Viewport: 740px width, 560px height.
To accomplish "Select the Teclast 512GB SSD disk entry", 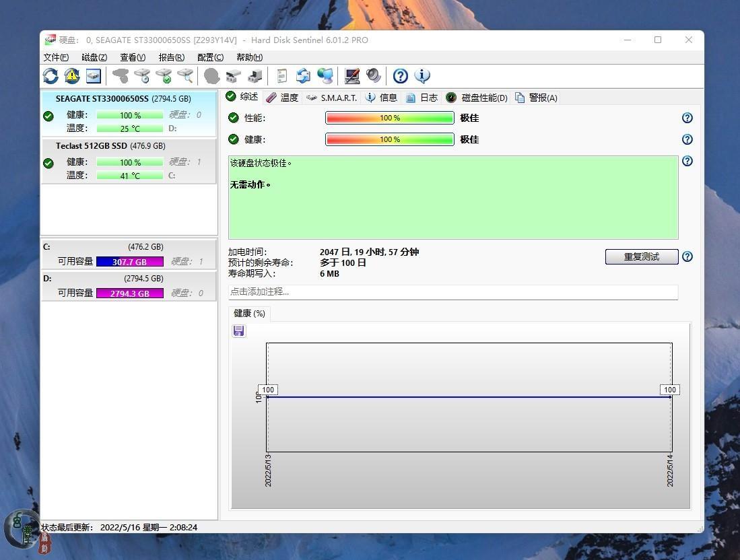I will pos(110,146).
